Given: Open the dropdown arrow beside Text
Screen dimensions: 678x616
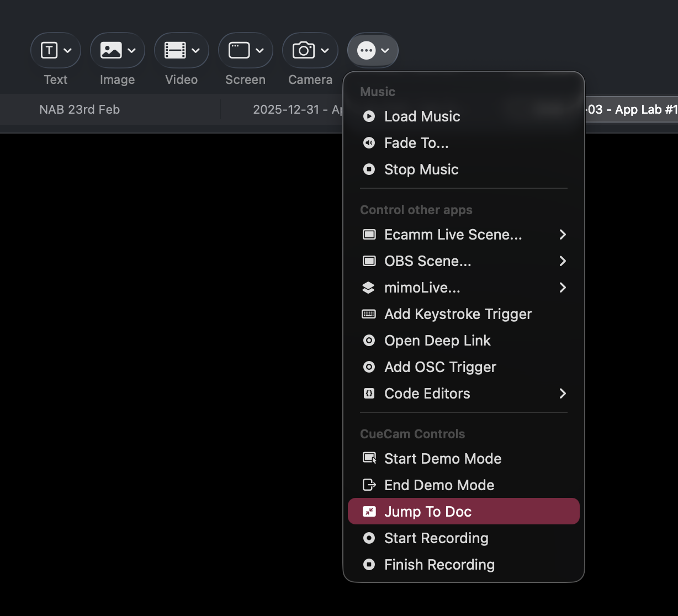Looking at the screenshot, I should (68, 51).
